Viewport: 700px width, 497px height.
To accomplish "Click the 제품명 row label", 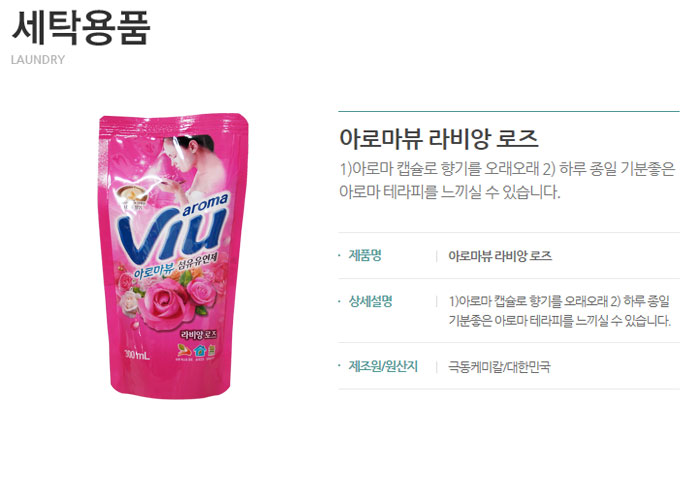I will [365, 255].
